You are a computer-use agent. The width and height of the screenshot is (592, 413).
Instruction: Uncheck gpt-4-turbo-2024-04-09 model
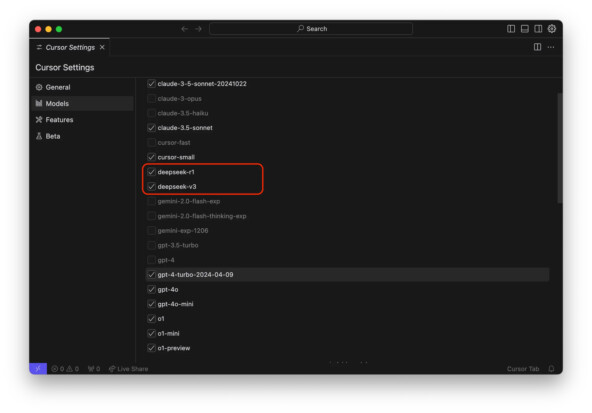[151, 274]
